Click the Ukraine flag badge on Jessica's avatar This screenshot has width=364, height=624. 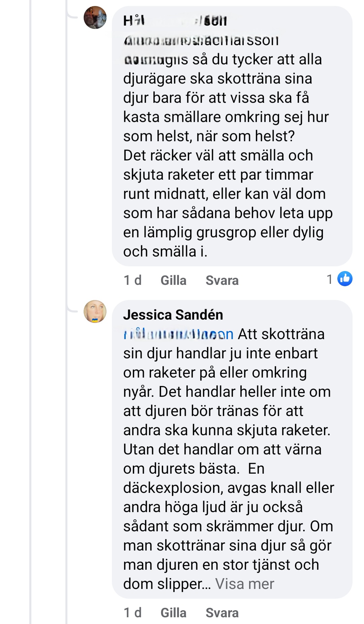pos(95,320)
